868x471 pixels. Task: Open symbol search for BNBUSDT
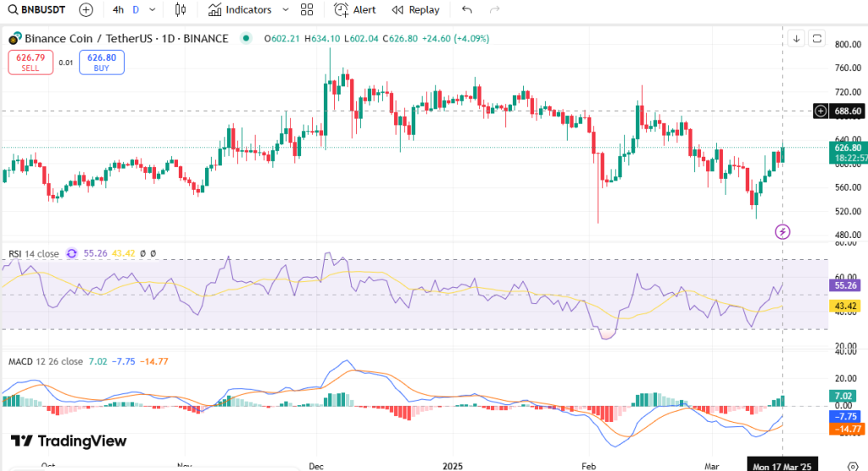36,9
